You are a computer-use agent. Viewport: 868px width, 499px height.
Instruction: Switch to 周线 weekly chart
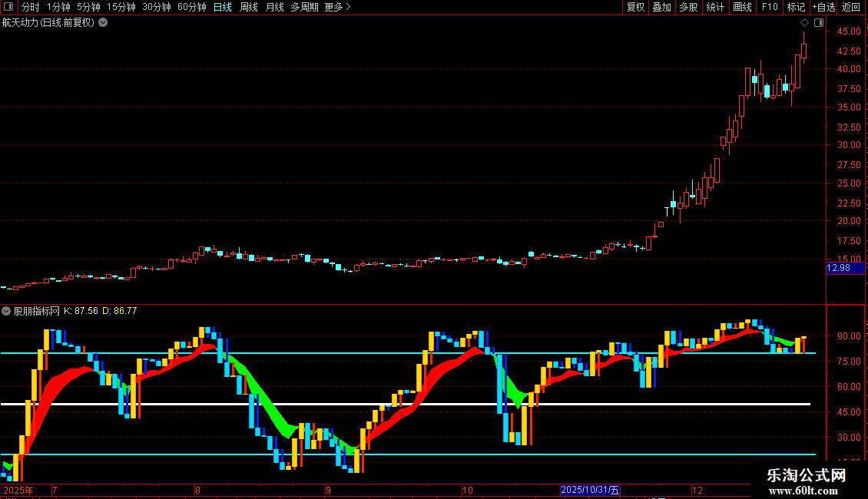(249, 7)
